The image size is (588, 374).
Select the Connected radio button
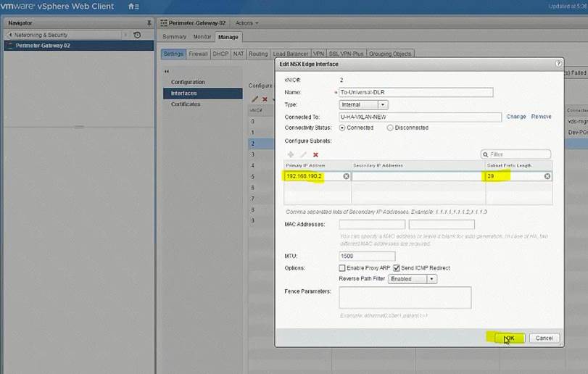point(342,128)
